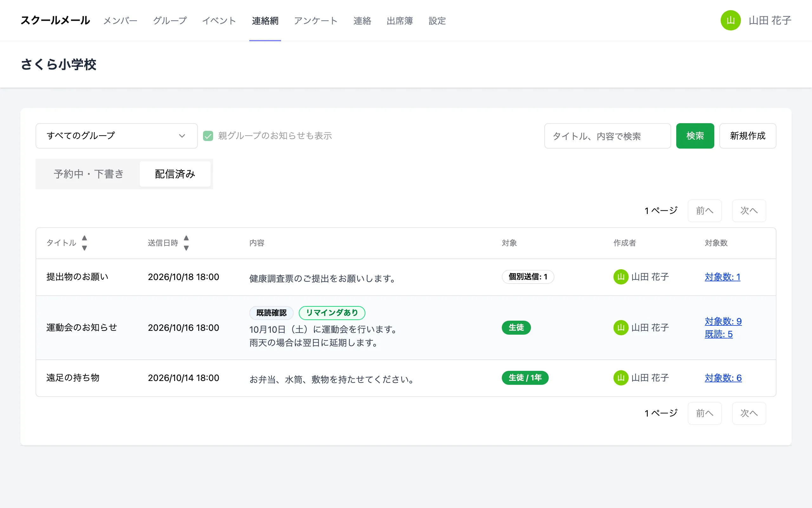Open the 対象数: 6 link
The width and height of the screenshot is (812, 508).
(723, 378)
